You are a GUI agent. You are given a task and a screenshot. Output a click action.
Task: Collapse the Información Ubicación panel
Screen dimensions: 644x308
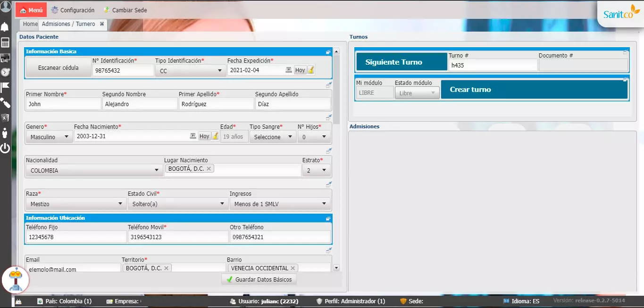pyautogui.click(x=328, y=218)
